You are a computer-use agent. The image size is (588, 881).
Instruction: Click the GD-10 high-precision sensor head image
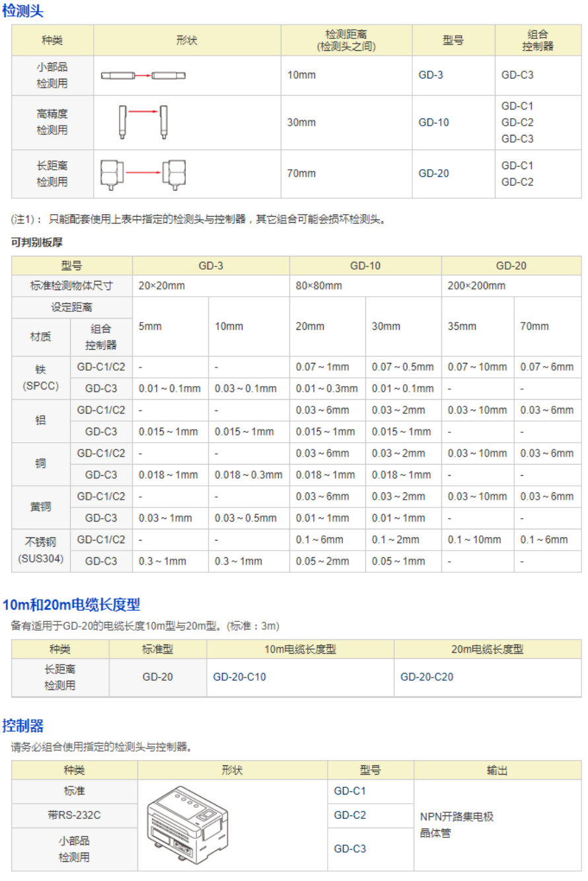click(141, 122)
